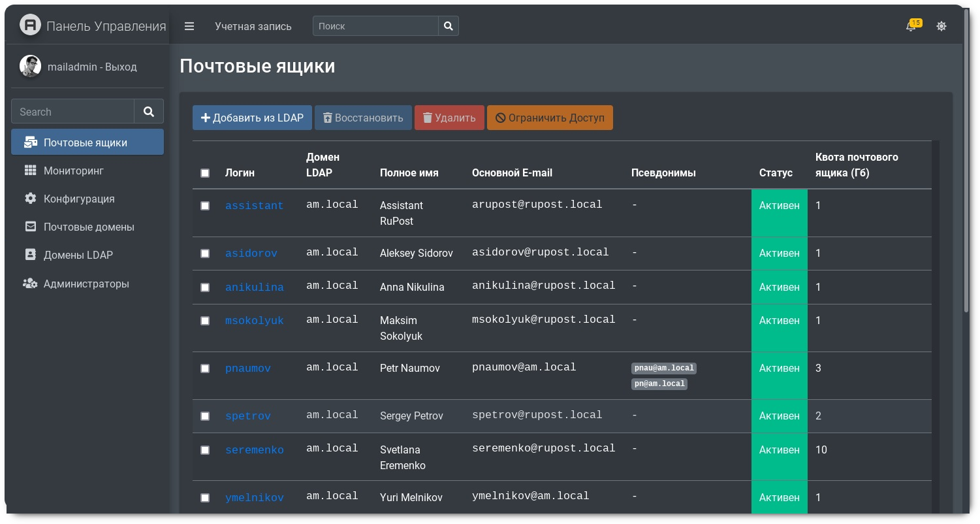Screen dimensions: 980x524
Task: Click the Добавить из LDAP button
Action: click(x=252, y=118)
